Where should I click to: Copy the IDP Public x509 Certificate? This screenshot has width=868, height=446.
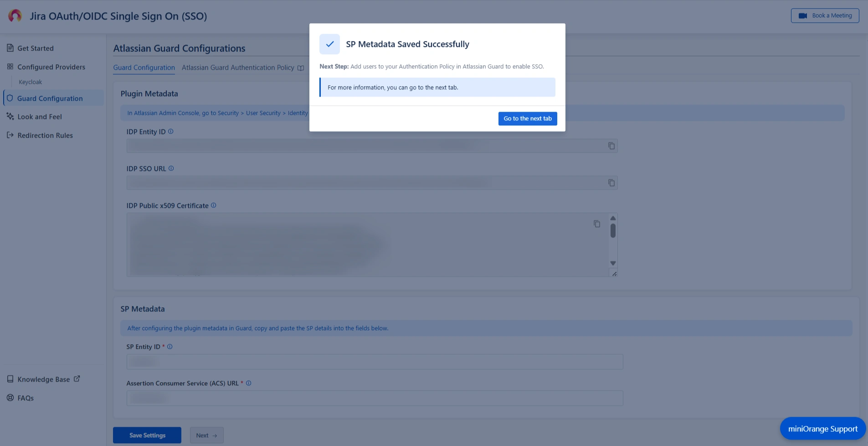coord(597,224)
